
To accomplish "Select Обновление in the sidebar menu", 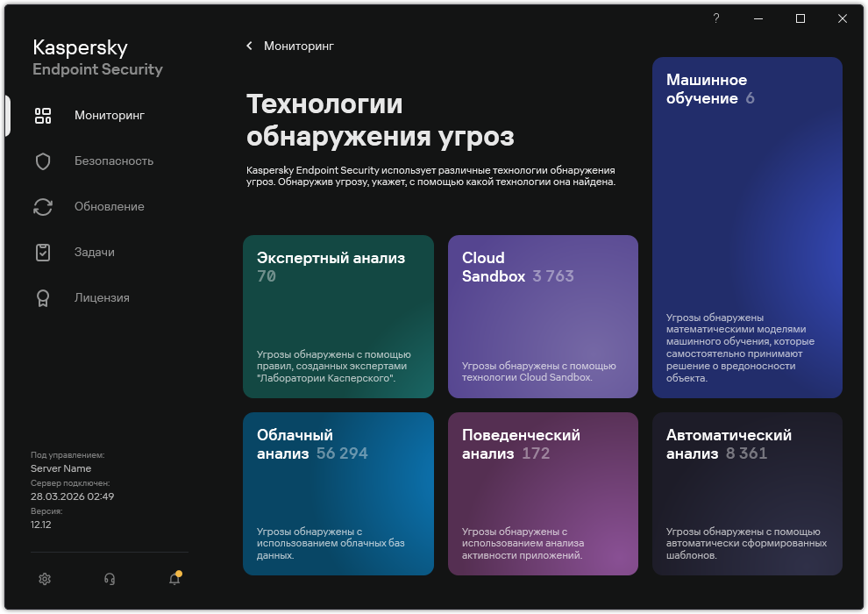I will (x=110, y=206).
